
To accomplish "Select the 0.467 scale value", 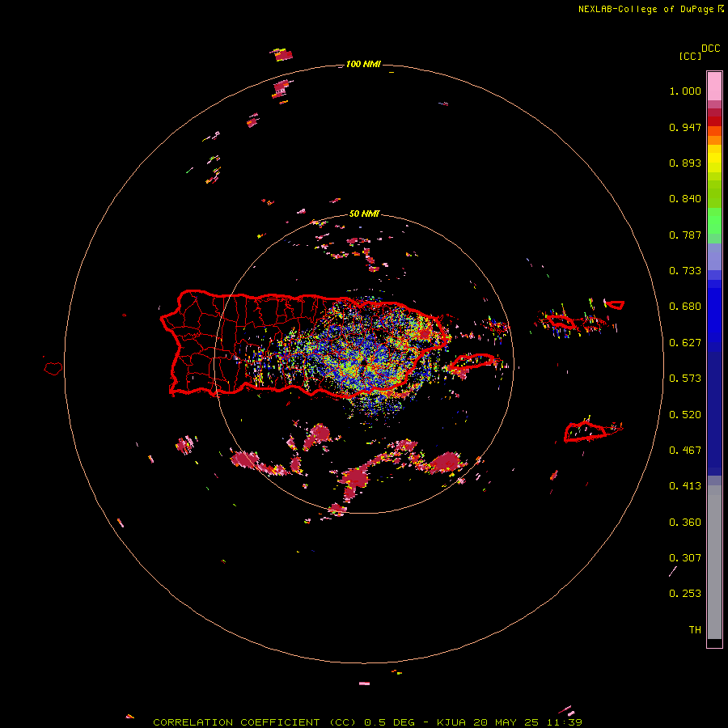I will click(x=685, y=451).
